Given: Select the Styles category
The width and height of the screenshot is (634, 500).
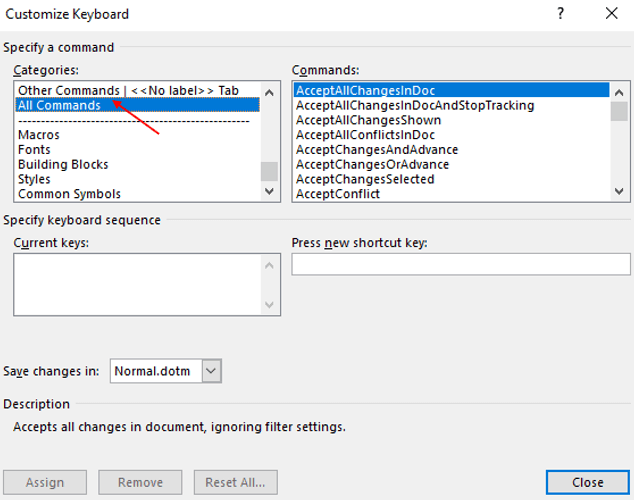Looking at the screenshot, I should click(34, 180).
